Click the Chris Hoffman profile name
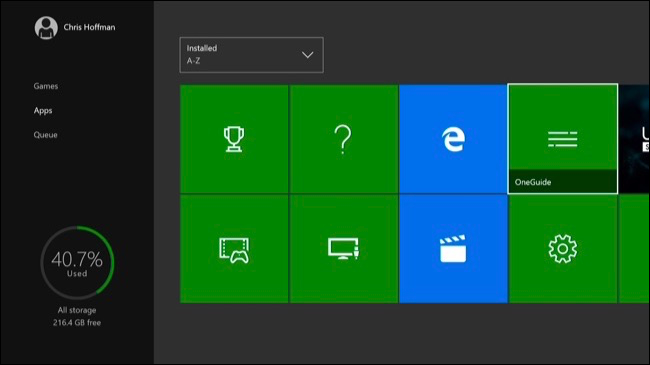 (x=90, y=27)
